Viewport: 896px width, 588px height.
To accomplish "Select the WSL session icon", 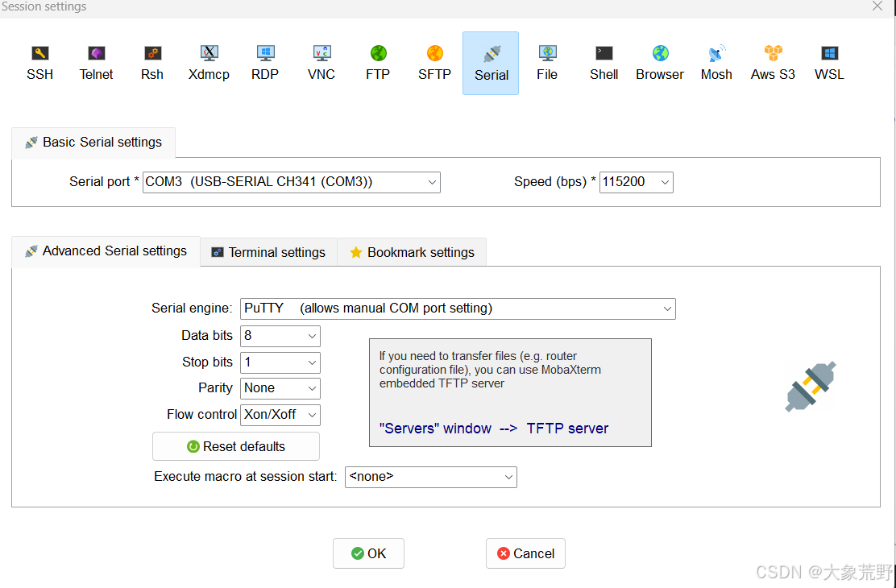I will [x=829, y=63].
